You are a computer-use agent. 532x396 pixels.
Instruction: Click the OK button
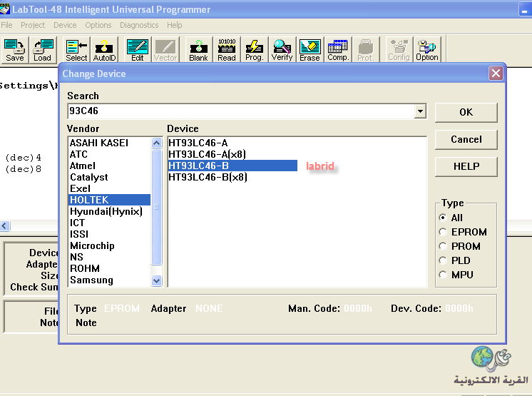pos(466,112)
